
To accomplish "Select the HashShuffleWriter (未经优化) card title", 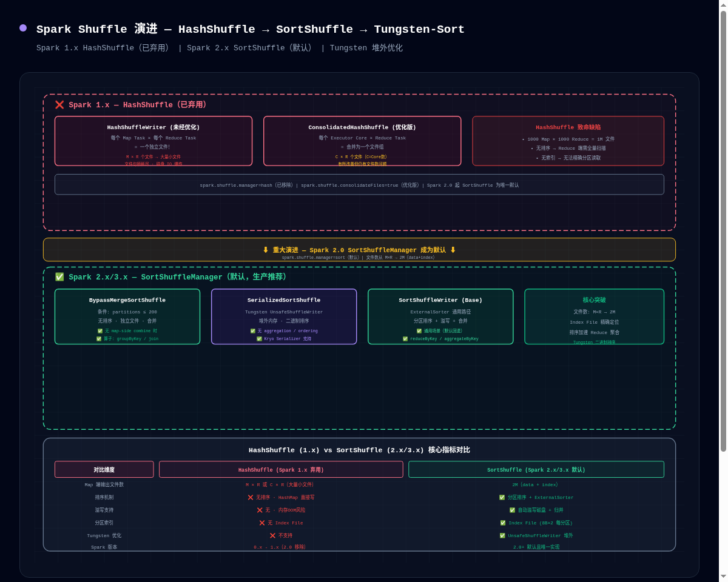I will click(x=153, y=127).
